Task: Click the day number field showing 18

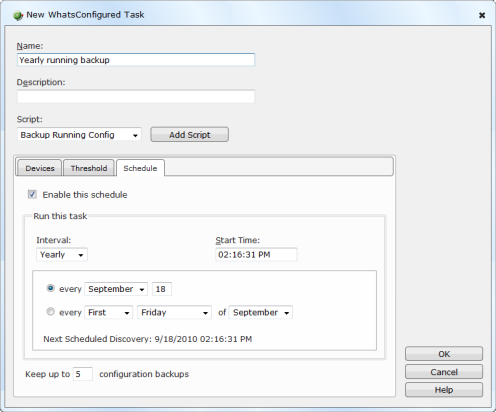Action: 162,289
